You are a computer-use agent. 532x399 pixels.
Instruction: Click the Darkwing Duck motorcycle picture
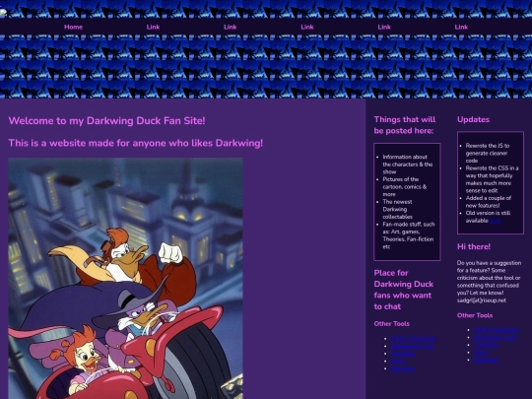[x=125, y=278]
